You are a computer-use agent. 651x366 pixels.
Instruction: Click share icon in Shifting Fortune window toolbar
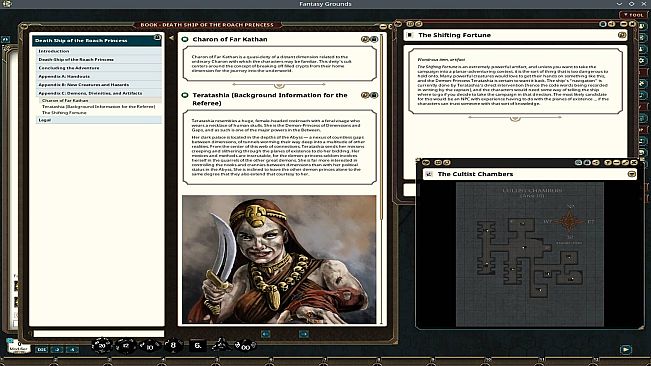pos(611,24)
